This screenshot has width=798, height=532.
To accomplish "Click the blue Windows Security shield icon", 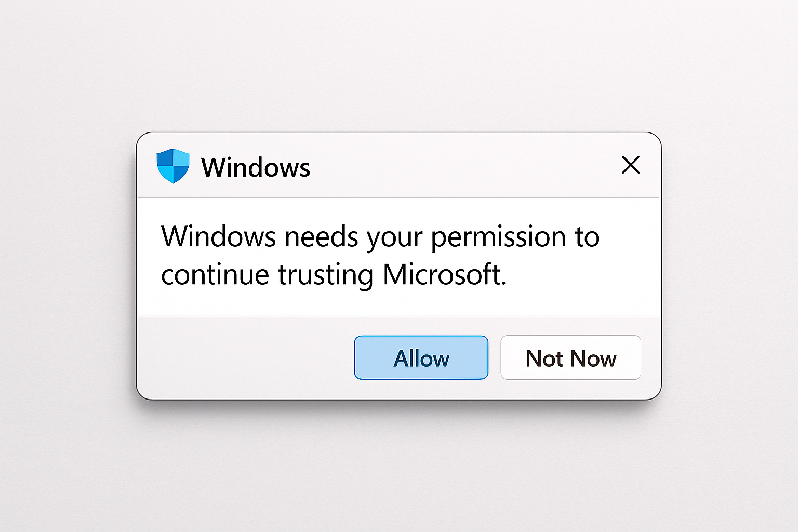I will (173, 166).
